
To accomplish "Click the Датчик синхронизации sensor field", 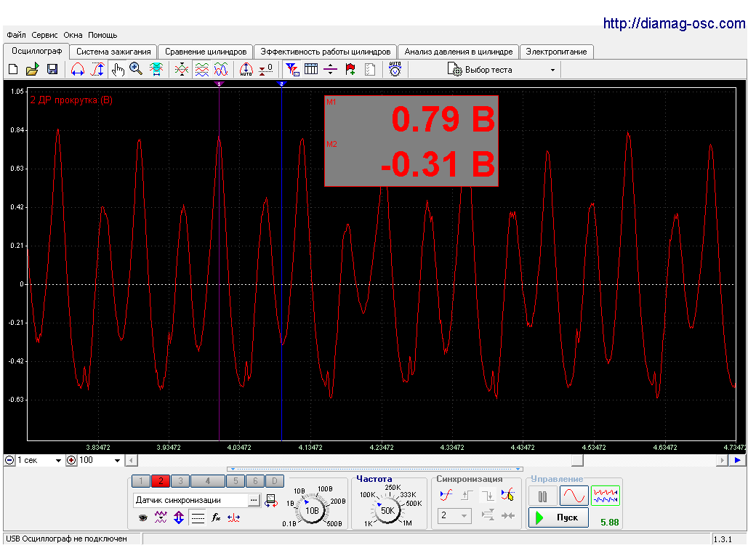I will click(190, 500).
